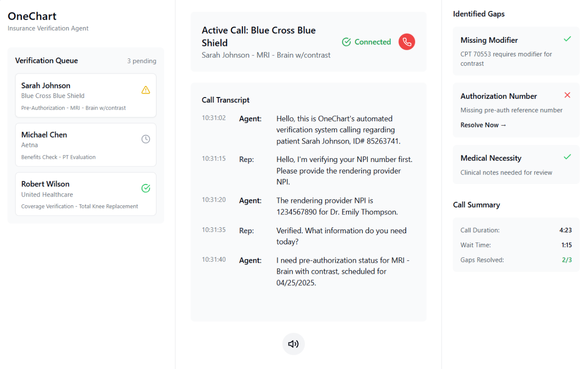Viewport: 588px width, 369px height.
Task: Open the Active Call Blue Cross Blue Shield header
Action: pos(259,36)
